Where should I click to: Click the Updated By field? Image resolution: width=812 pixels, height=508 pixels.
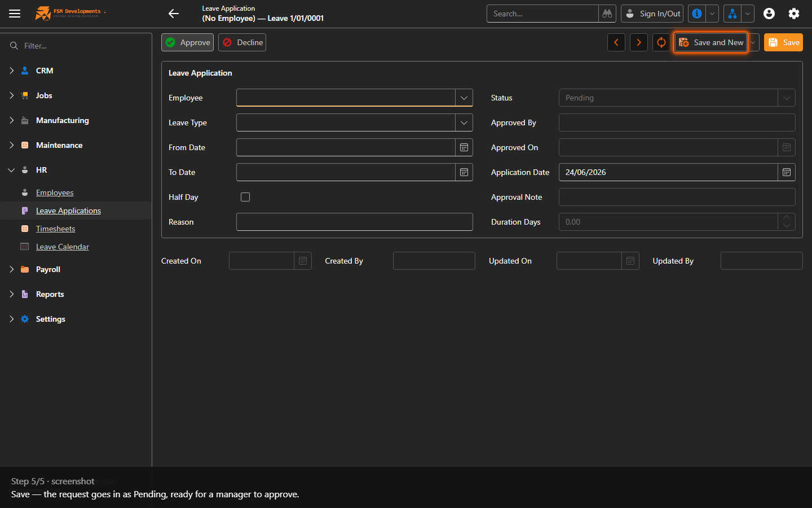pyautogui.click(x=762, y=261)
